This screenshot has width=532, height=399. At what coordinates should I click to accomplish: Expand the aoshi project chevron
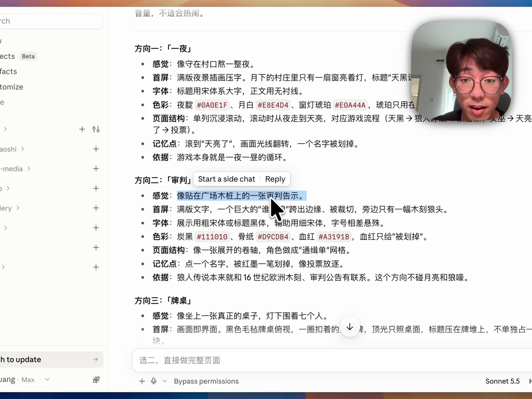[x=23, y=149]
